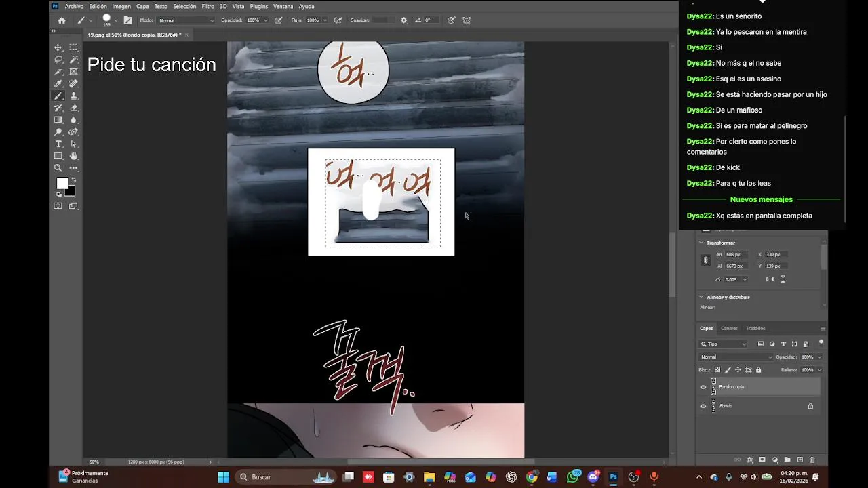
Task: Click add layer style fx icon
Action: point(750,460)
